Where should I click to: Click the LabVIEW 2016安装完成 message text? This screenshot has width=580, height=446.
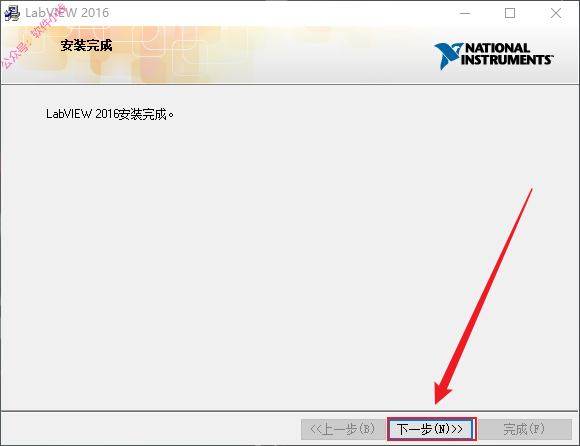click(x=110, y=114)
